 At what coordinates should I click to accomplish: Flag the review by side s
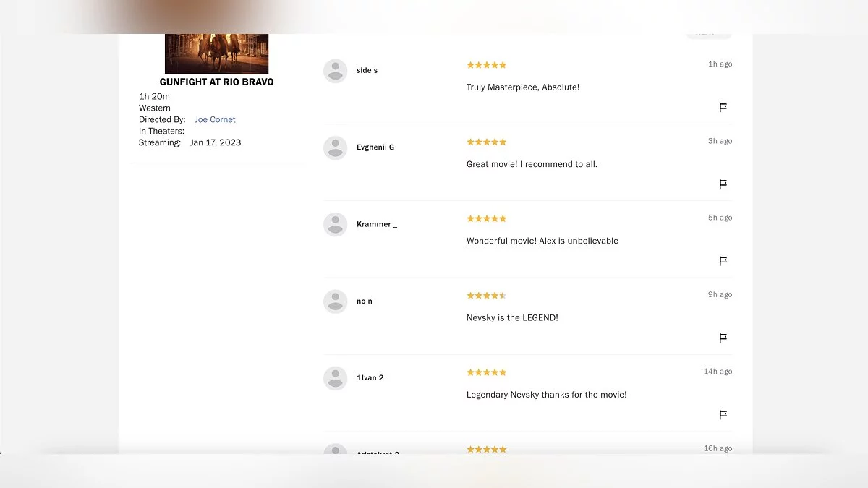(x=723, y=108)
